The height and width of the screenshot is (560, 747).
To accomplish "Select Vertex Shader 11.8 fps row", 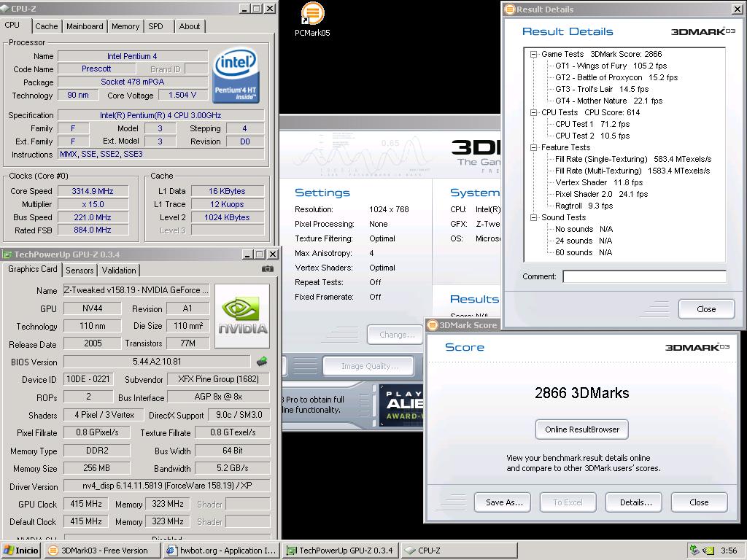I will click(x=599, y=183).
